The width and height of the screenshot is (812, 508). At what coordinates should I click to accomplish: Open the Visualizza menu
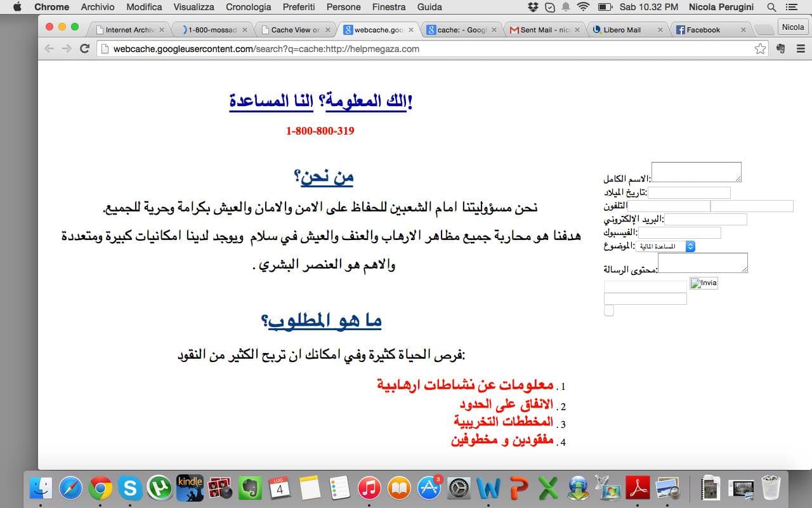[194, 7]
